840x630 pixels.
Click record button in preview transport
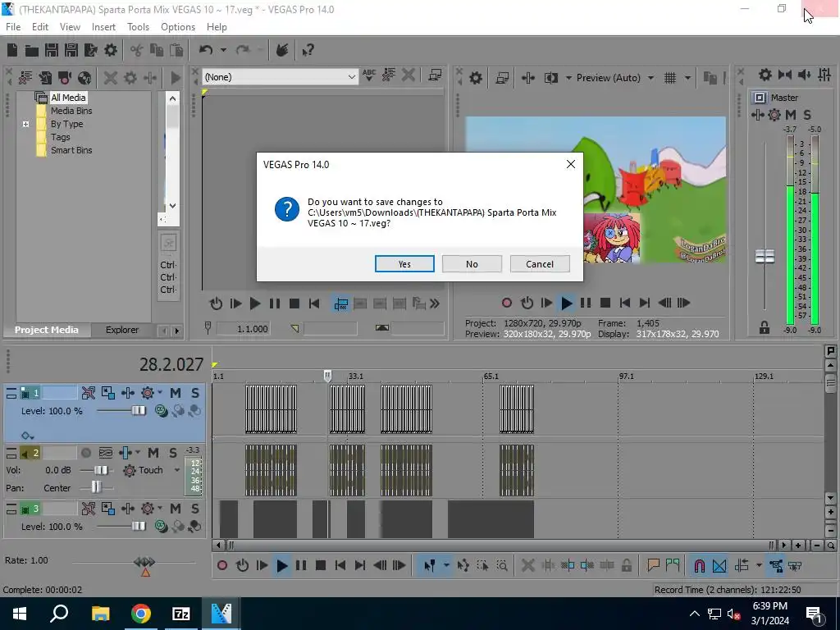[507, 304]
